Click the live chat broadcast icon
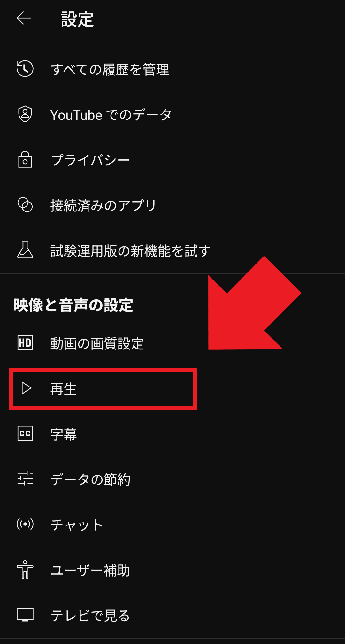Image resolution: width=345 pixels, height=644 pixels. pyautogui.click(x=25, y=524)
